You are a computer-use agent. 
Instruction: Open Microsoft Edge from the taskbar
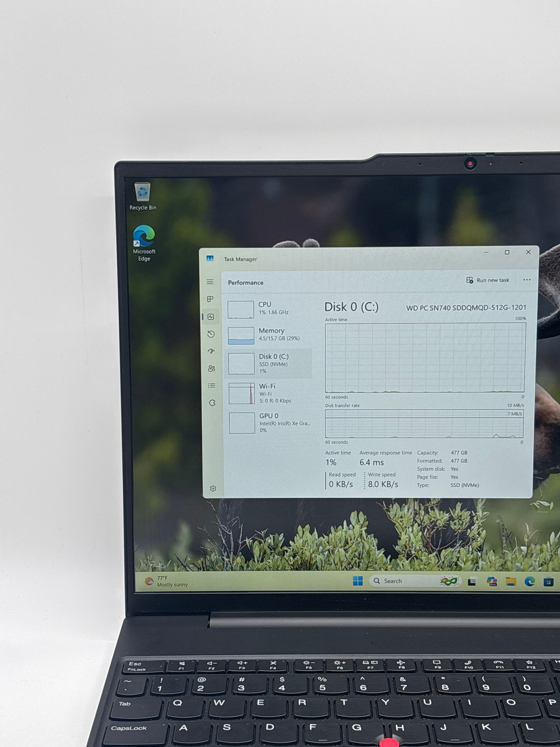(x=530, y=581)
